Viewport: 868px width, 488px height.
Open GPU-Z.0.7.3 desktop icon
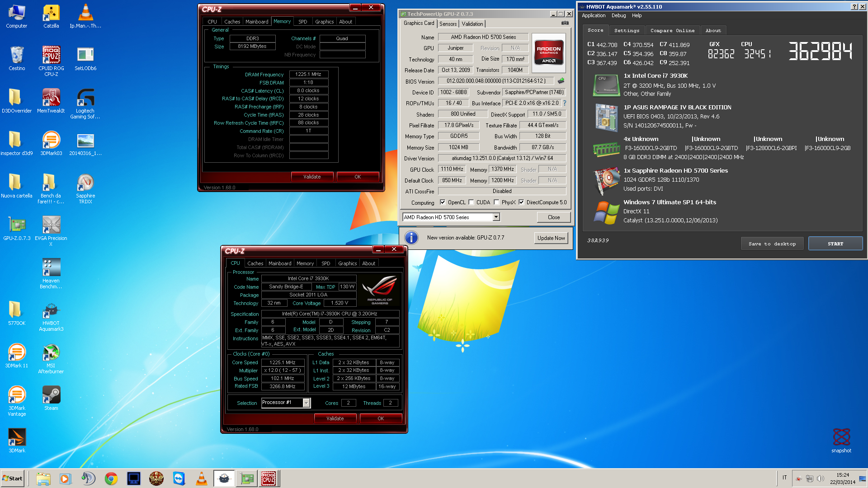[17, 229]
